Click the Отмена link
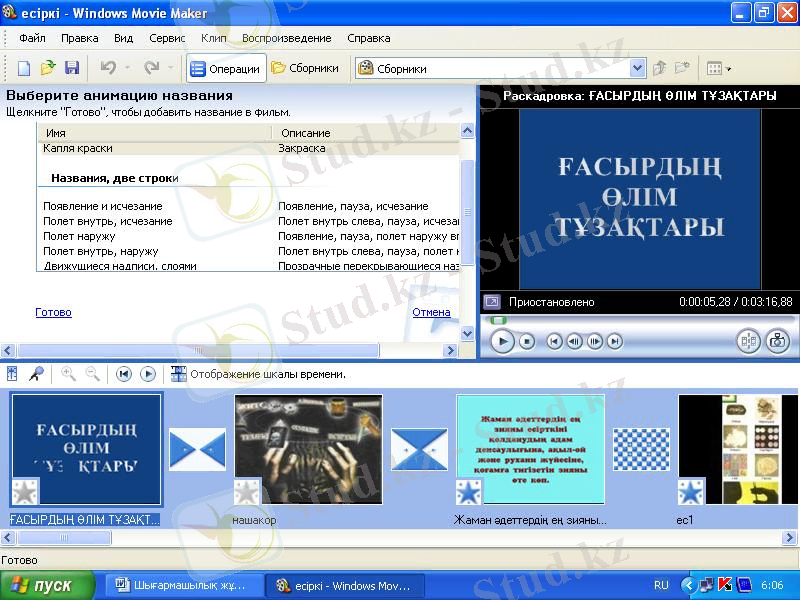 (x=431, y=312)
